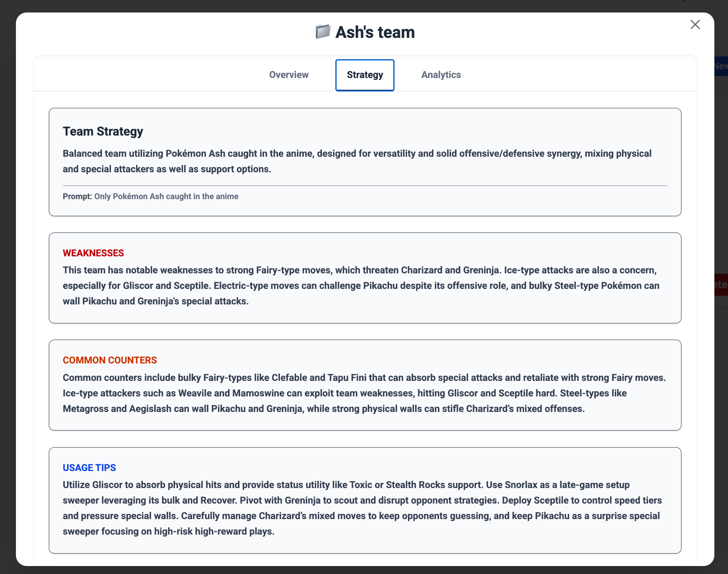Click the paragraph mentioning Clefable and Tapu Fini
The width and height of the screenshot is (728, 574).
pyautogui.click(x=364, y=393)
